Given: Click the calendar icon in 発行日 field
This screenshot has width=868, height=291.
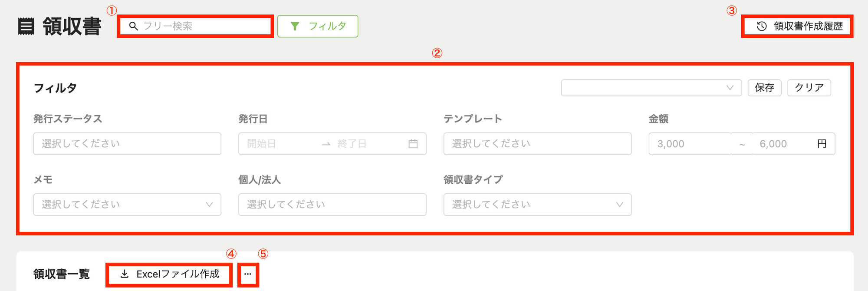Looking at the screenshot, I should pyautogui.click(x=413, y=144).
